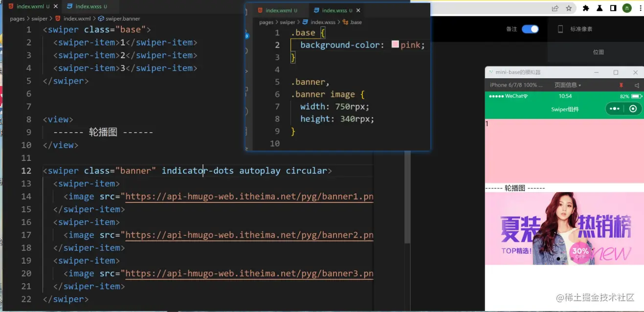Click height: 340rpx in the wxss editor

337,119
